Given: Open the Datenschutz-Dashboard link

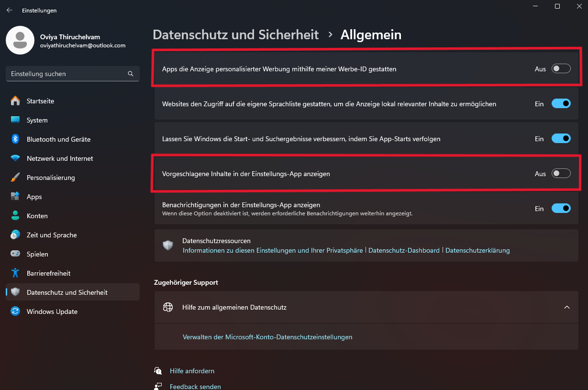Looking at the screenshot, I should pyautogui.click(x=404, y=250).
